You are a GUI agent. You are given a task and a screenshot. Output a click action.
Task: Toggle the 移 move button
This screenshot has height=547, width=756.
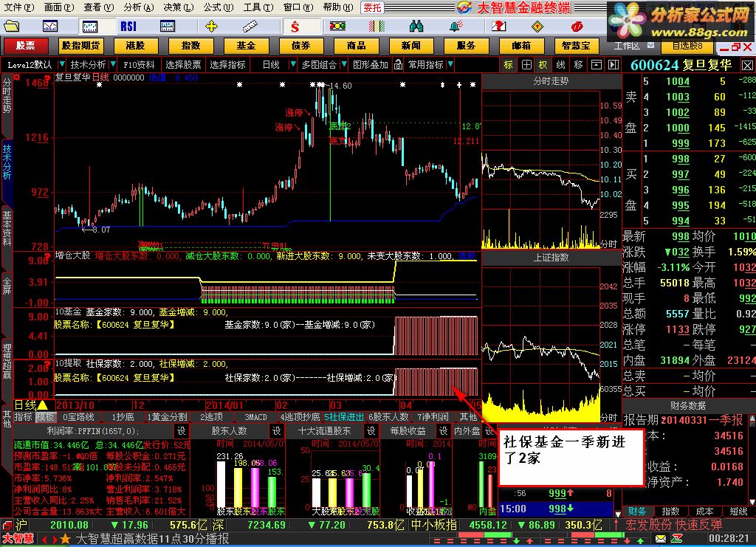pyautogui.click(x=579, y=64)
